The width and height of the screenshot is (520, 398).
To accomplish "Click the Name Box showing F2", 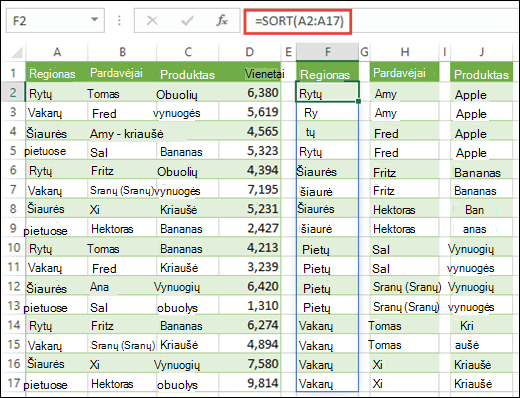I will (x=55, y=21).
